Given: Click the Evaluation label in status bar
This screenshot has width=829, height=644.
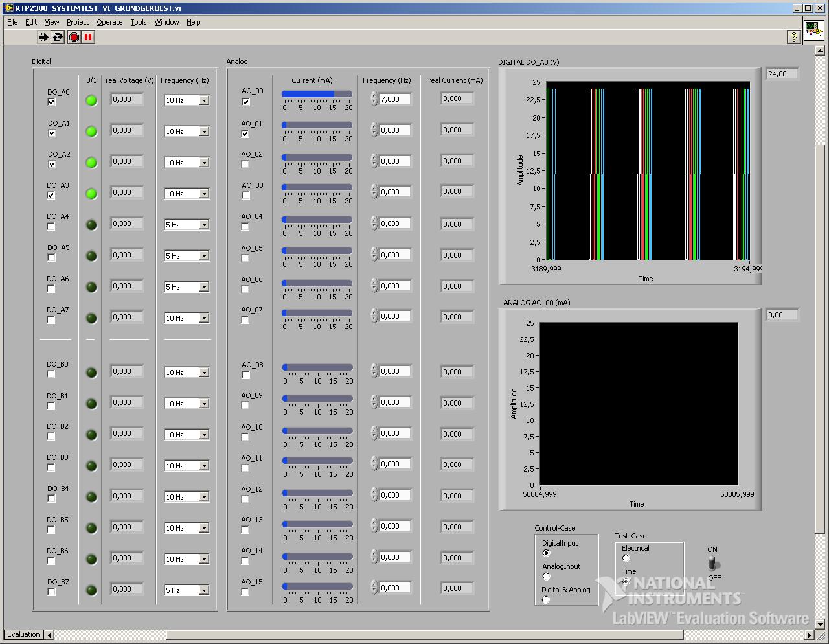Looking at the screenshot, I should click(x=24, y=634).
